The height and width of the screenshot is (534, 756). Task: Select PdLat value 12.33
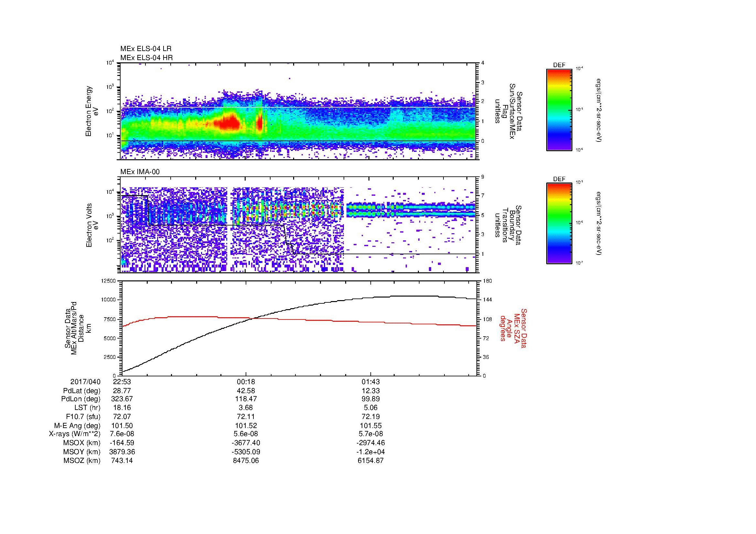[x=371, y=391]
